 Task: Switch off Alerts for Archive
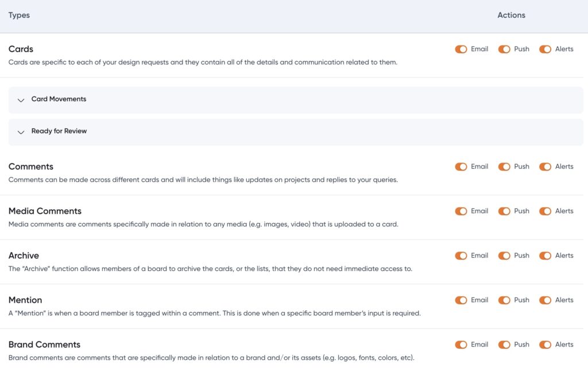pyautogui.click(x=546, y=256)
